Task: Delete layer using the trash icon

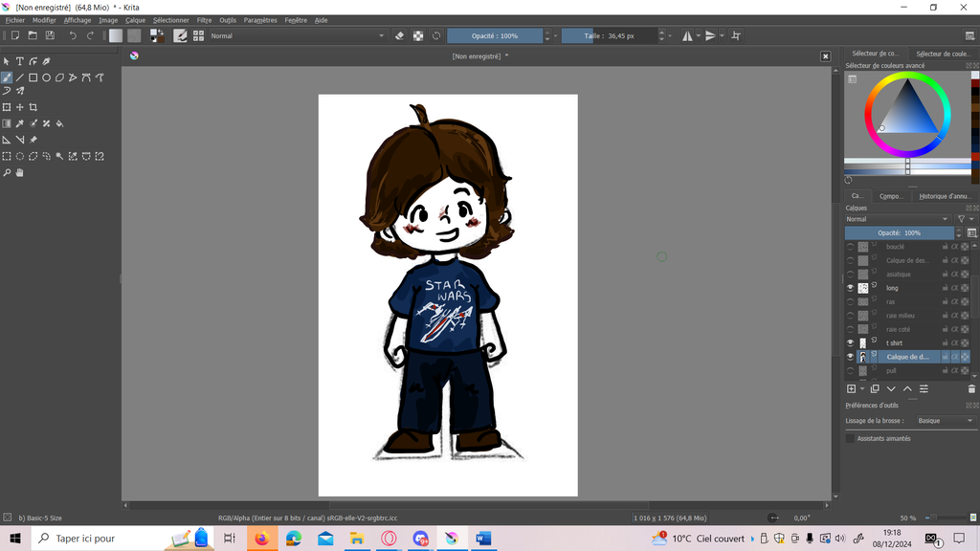Action: [971, 388]
